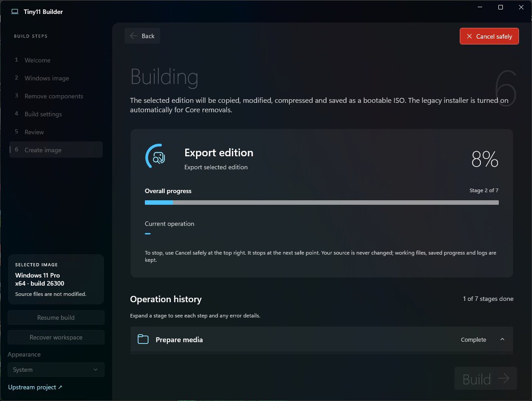Click the Operation history heading
Screen dimensions: 532x401
pyautogui.click(x=166, y=299)
